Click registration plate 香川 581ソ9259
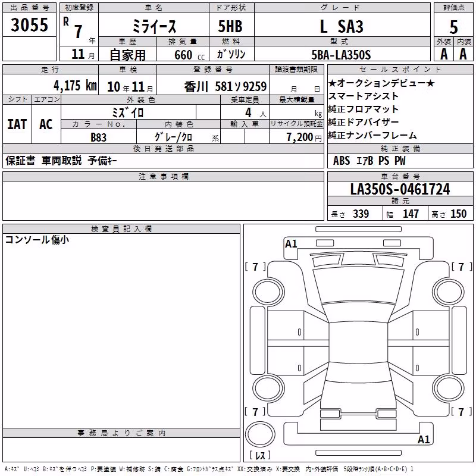 [x=225, y=86]
